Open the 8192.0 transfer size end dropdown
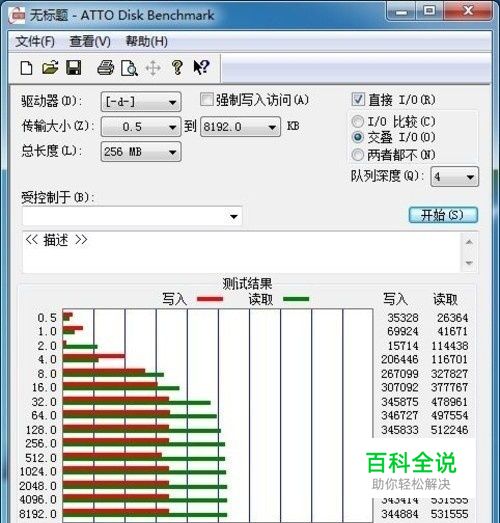This screenshot has width=500, height=523. tap(240, 127)
